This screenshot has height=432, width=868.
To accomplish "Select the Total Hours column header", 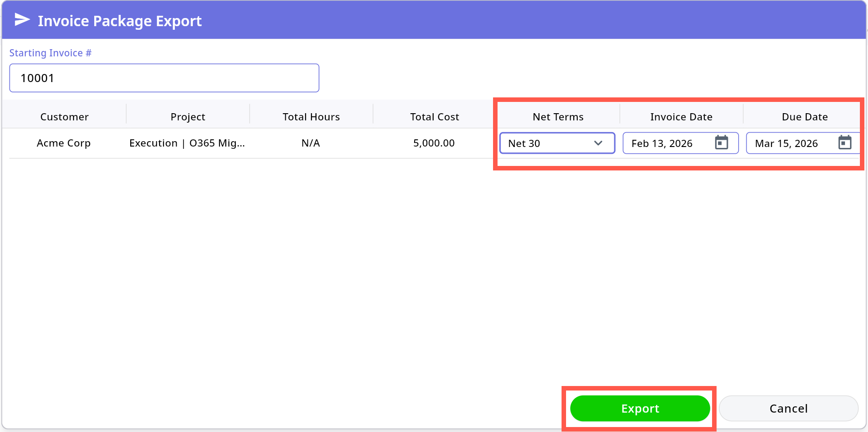I will (x=311, y=117).
